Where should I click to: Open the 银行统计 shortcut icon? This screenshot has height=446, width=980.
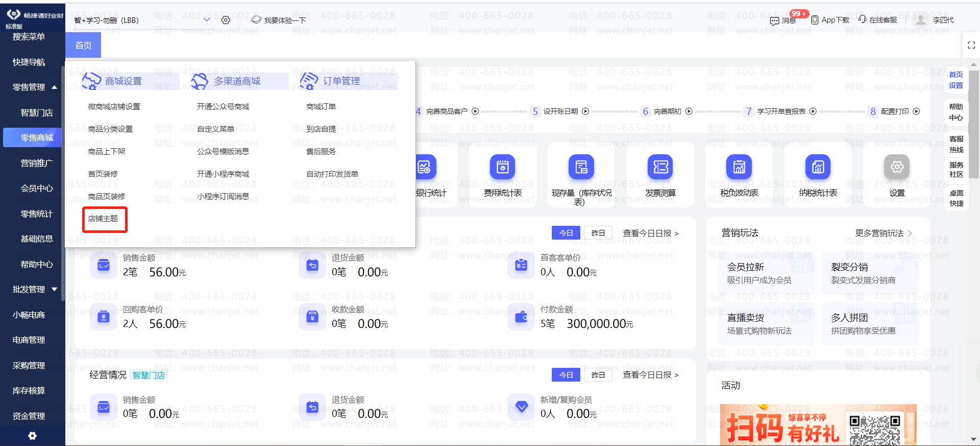click(426, 167)
